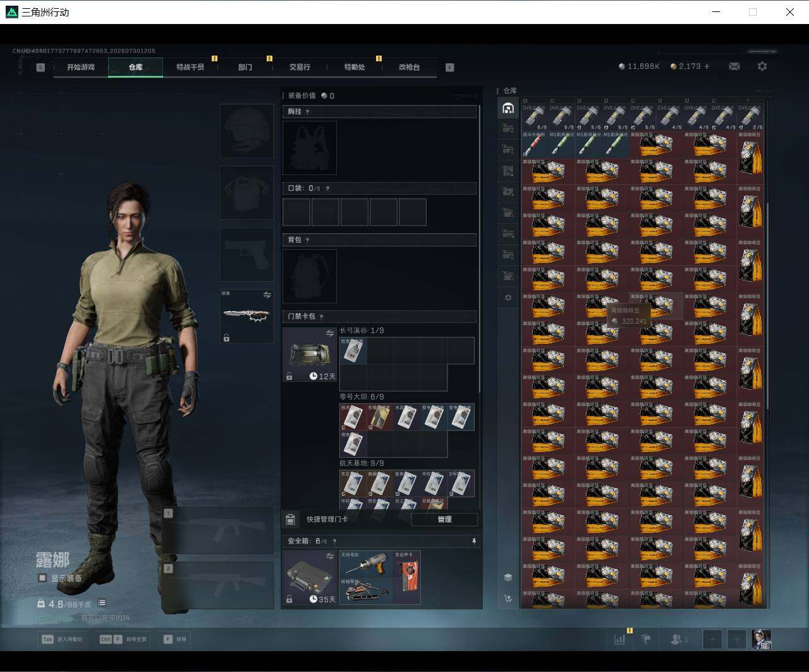Select the 仓库 tab

coord(136,67)
